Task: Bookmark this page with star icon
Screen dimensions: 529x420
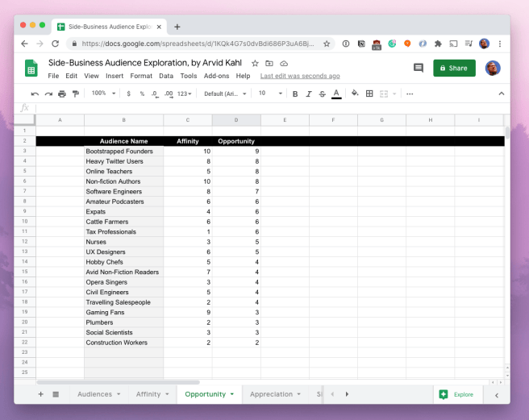Action: 327,44
